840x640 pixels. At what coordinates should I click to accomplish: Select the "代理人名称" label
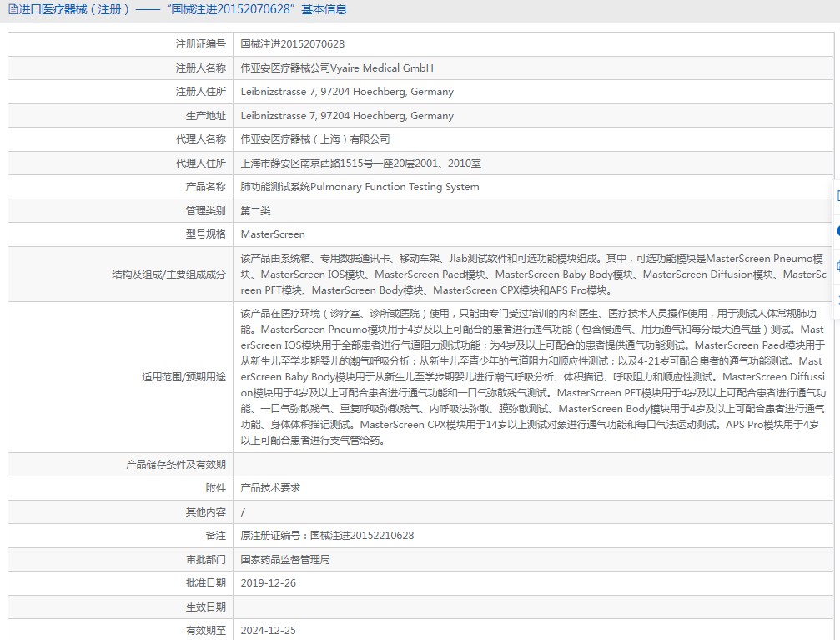[x=201, y=139]
